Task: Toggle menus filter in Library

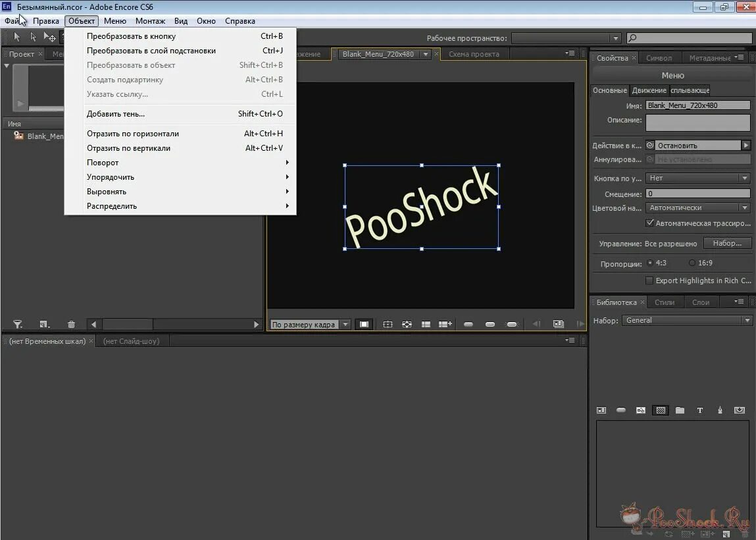Action: [x=601, y=410]
